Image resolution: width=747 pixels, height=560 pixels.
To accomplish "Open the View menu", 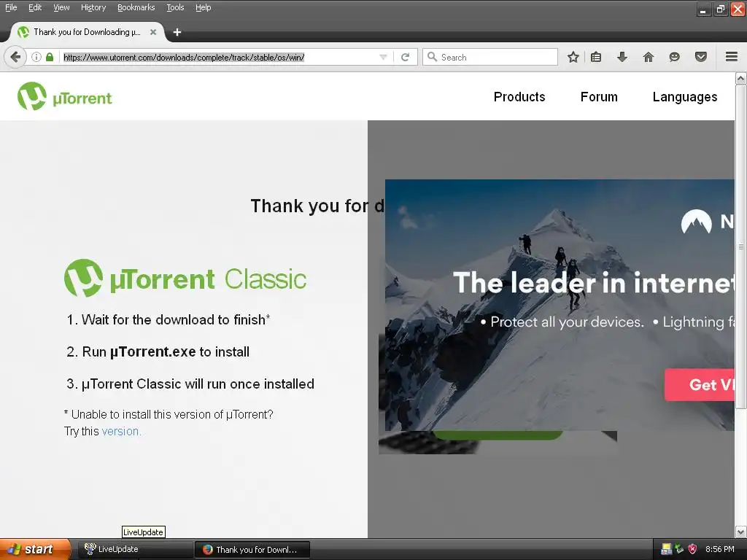I will click(x=61, y=7).
